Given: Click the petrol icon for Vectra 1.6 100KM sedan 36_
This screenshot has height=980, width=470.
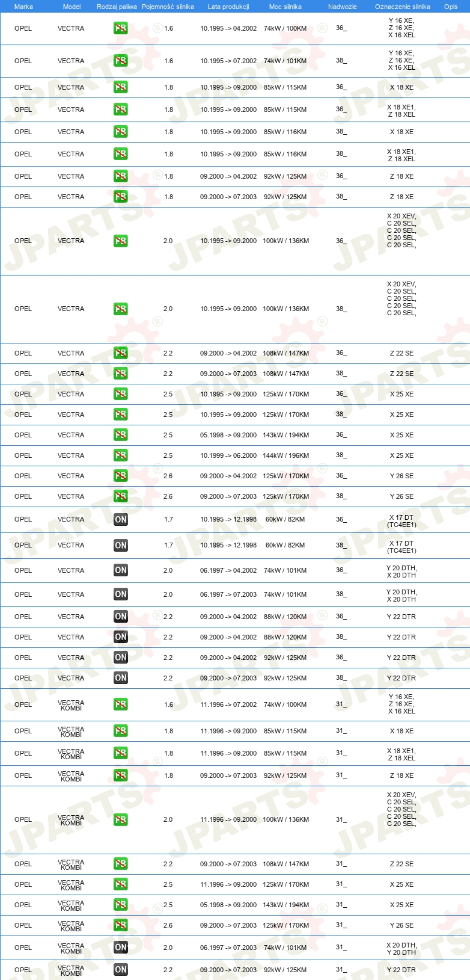Looking at the screenshot, I should pos(121,28).
